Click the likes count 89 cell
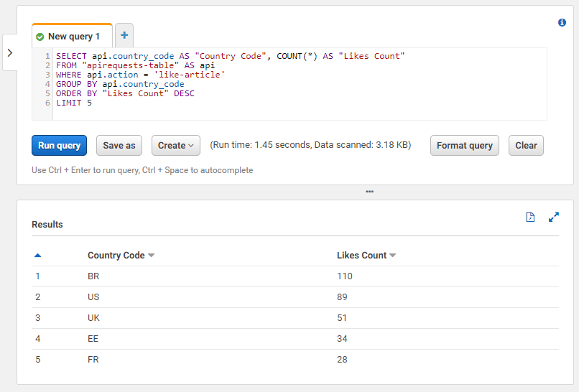Image resolution: width=579 pixels, height=392 pixels. (x=342, y=297)
